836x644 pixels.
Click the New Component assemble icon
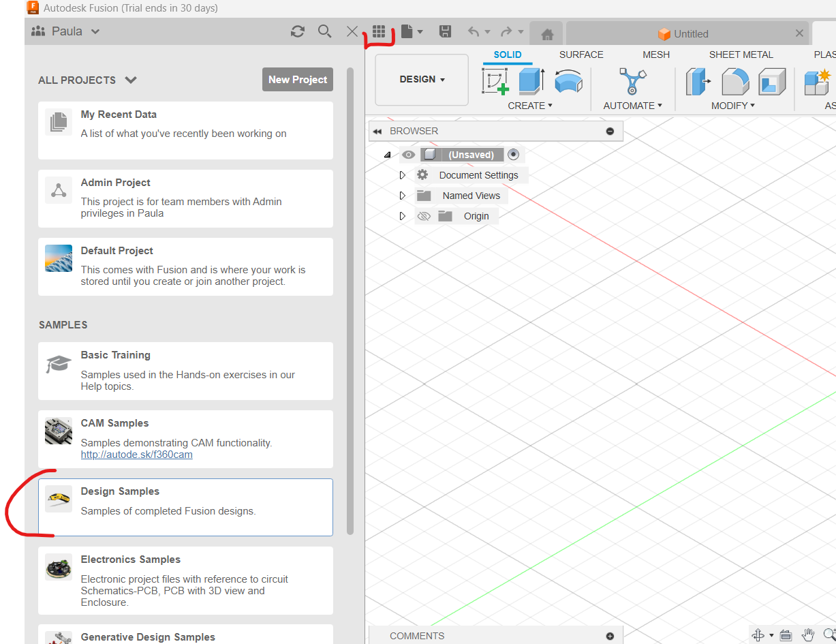pos(818,81)
